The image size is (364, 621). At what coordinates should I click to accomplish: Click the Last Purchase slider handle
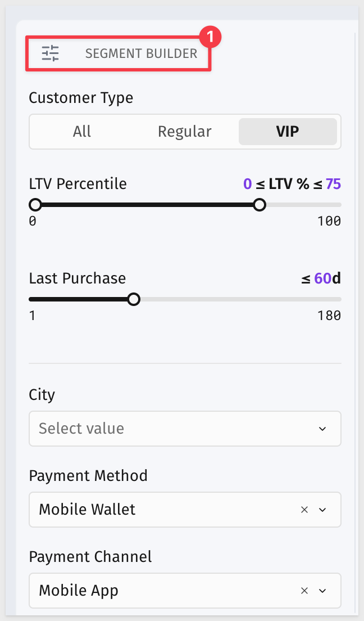coord(134,299)
